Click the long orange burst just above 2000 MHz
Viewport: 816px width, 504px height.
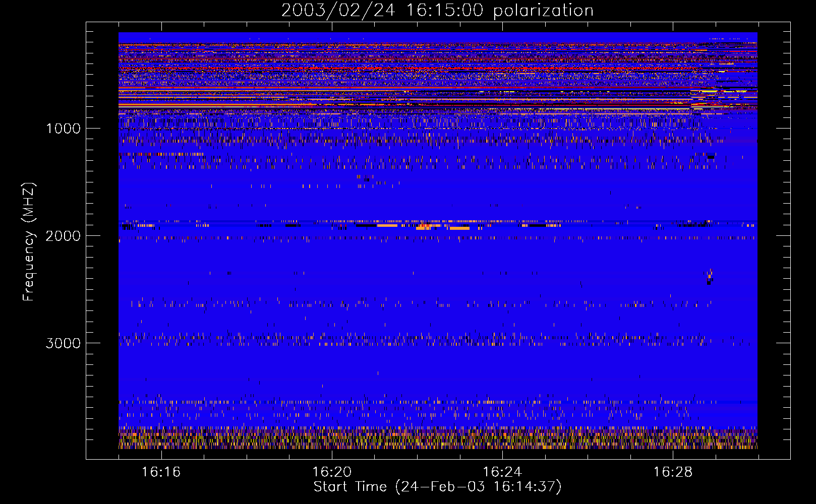[x=459, y=228]
